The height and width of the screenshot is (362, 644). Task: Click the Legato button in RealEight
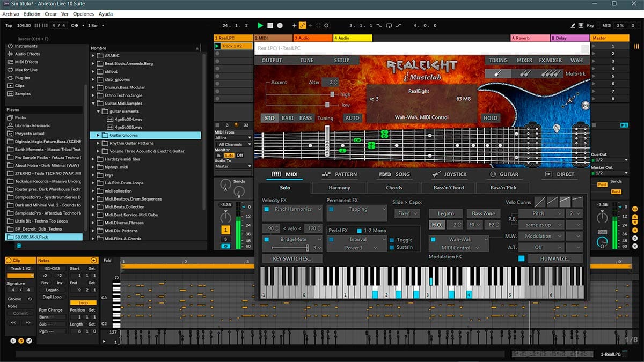tap(445, 213)
